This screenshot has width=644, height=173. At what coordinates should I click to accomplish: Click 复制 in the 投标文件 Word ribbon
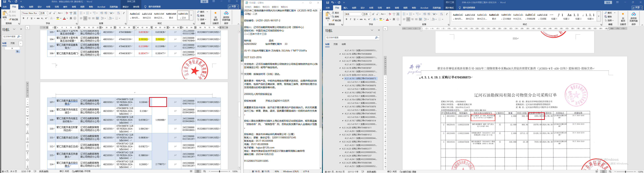(335, 16)
